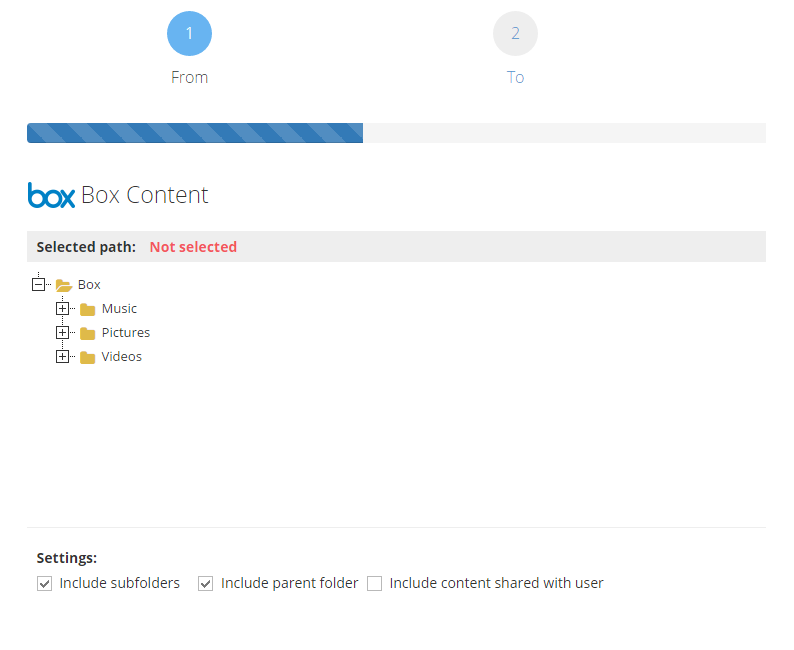Click the Music folder icon
The height and width of the screenshot is (650, 794).
[88, 309]
